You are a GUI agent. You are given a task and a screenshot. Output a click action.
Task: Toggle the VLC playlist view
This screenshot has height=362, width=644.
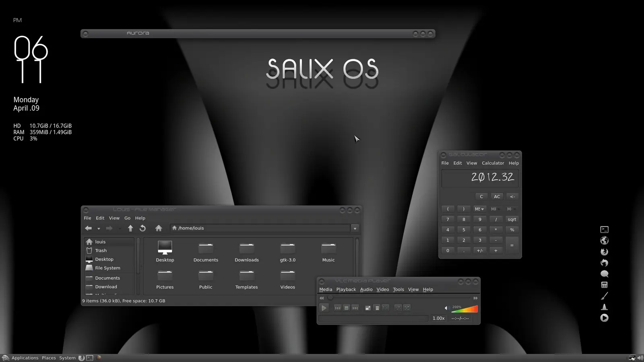coord(377,308)
